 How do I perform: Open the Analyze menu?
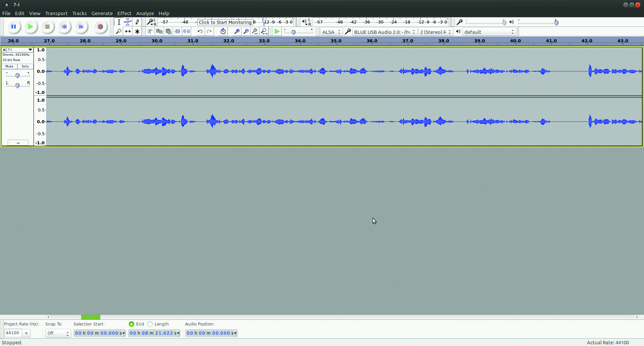(x=145, y=13)
